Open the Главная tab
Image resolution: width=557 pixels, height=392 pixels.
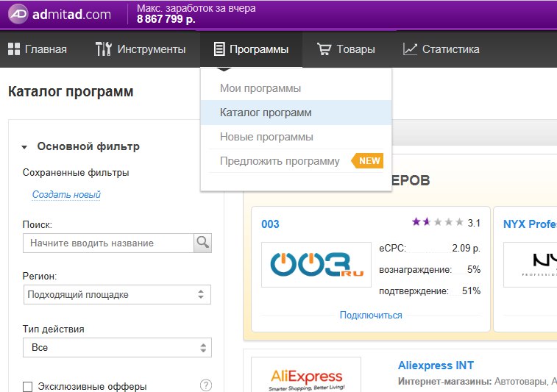[x=38, y=49]
